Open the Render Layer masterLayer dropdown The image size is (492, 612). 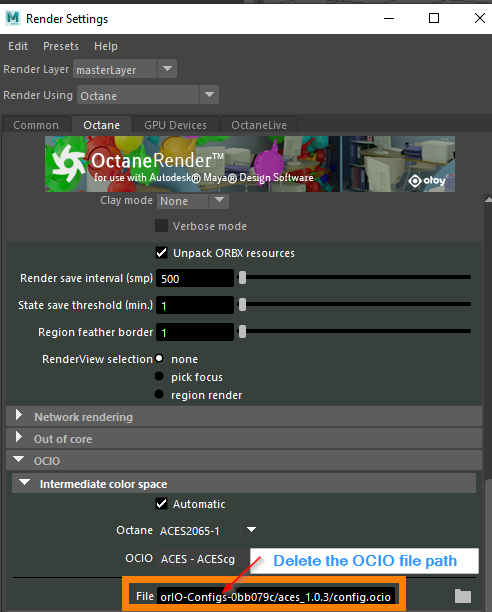125,69
